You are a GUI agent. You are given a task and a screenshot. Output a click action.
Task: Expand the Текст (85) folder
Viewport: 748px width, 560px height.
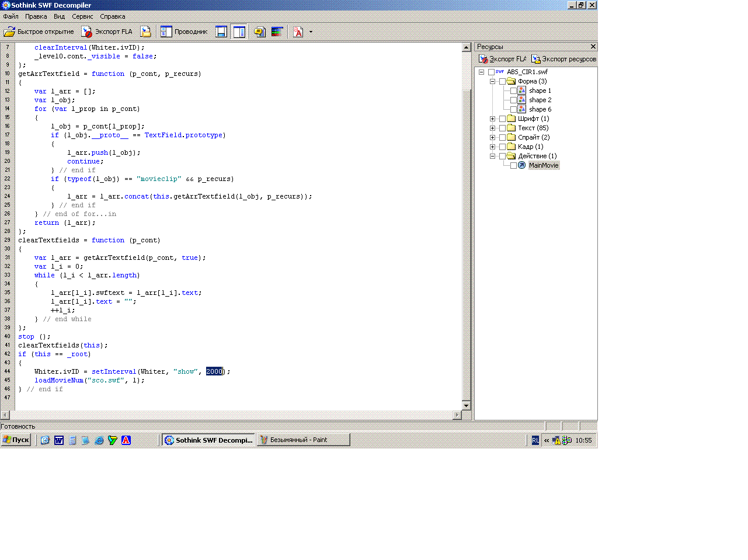click(x=492, y=128)
